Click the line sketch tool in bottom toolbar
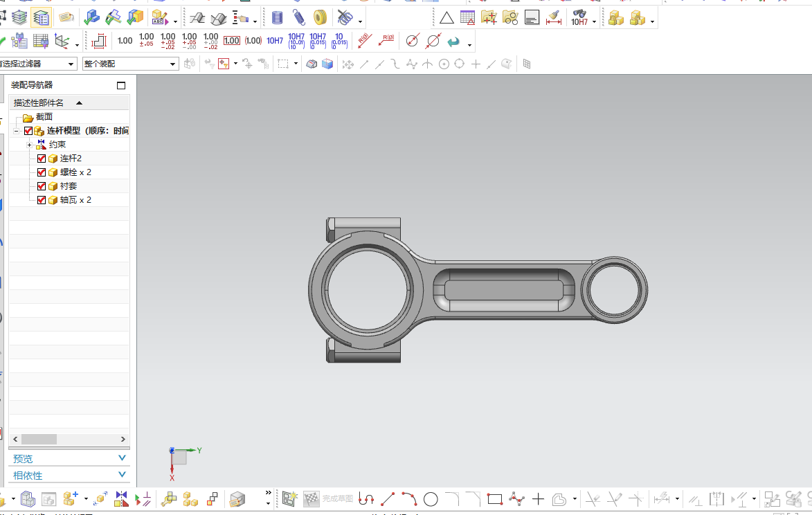812x515 pixels. 388,499
